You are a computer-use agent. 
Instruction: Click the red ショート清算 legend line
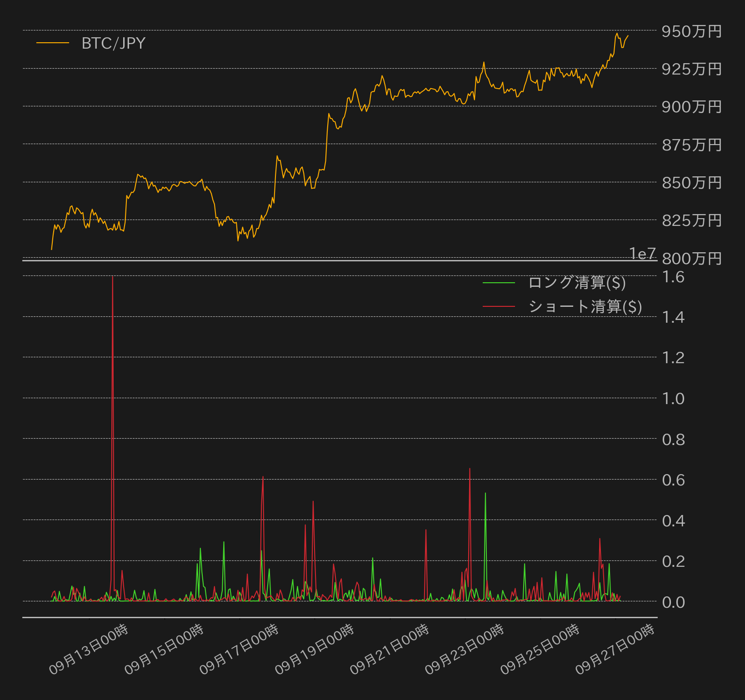[x=499, y=307]
